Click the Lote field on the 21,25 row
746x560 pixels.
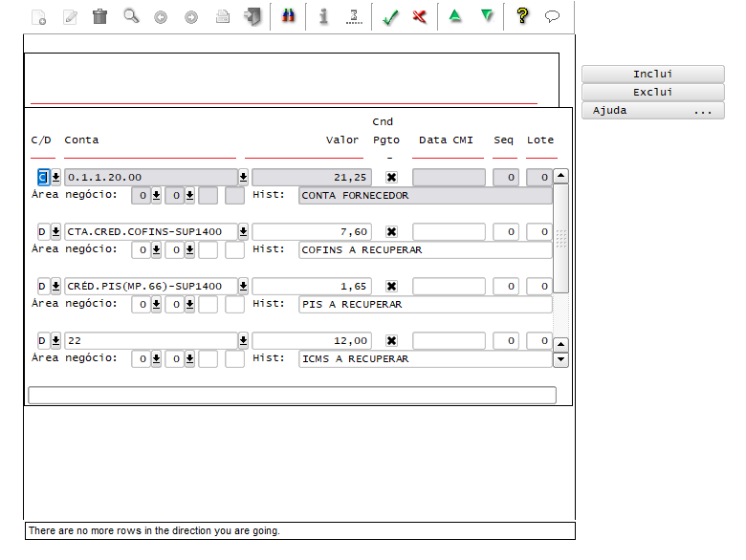(x=539, y=178)
